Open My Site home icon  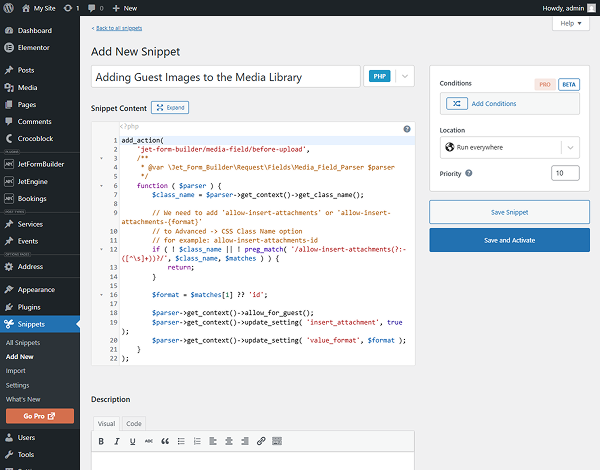[x=26, y=8]
